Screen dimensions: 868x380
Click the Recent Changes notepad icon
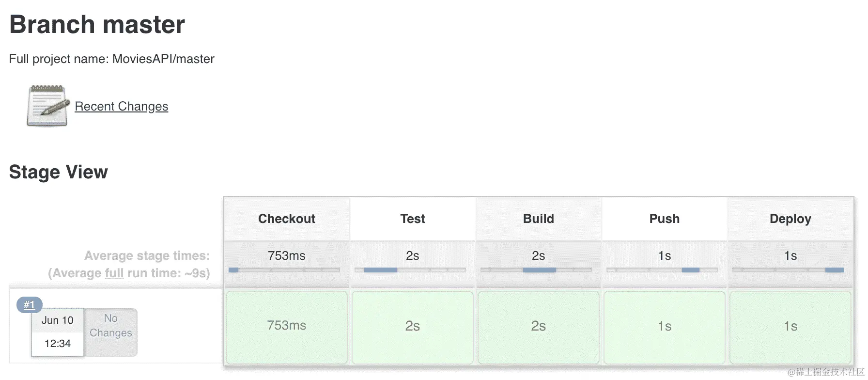[x=47, y=106]
